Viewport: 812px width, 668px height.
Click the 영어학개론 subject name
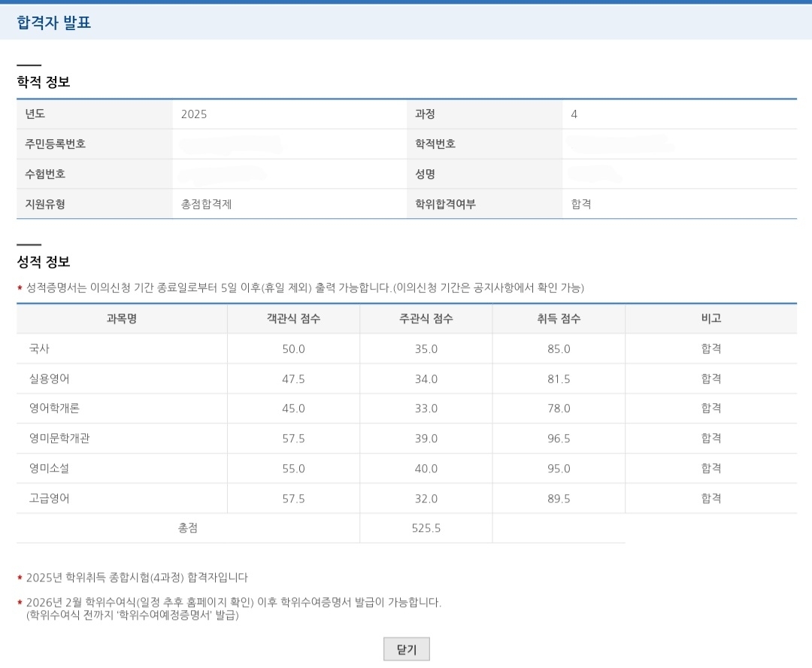(54, 408)
